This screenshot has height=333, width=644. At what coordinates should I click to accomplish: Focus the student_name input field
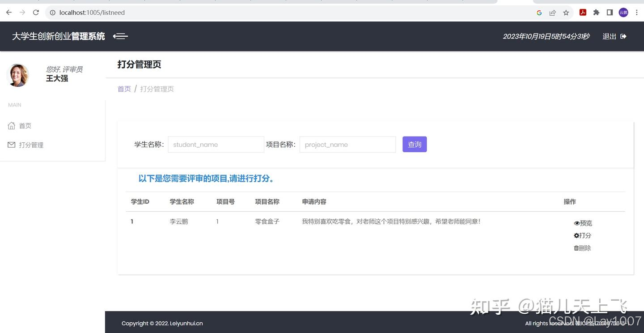(x=216, y=145)
